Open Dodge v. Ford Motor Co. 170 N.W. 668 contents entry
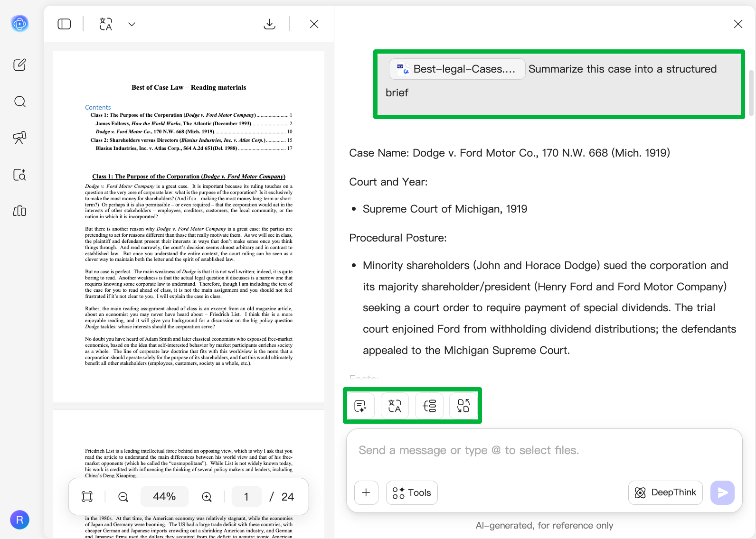Image resolution: width=756 pixels, height=539 pixels. click(x=194, y=131)
